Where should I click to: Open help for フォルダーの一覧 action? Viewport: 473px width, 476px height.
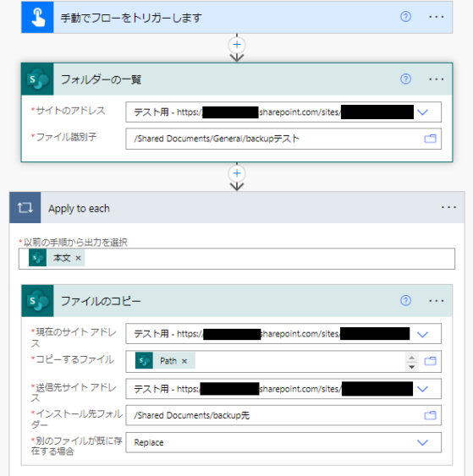pos(405,79)
